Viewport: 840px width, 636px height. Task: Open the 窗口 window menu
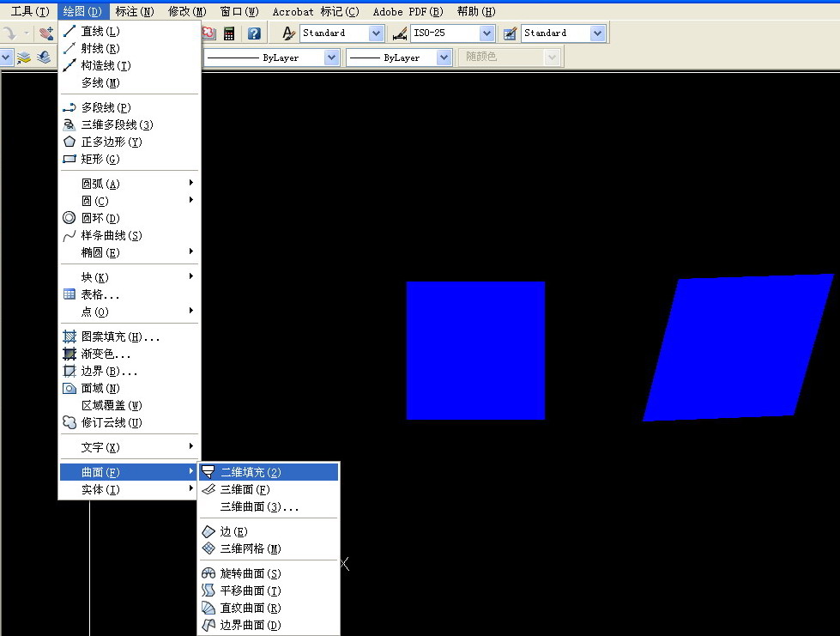[239, 12]
